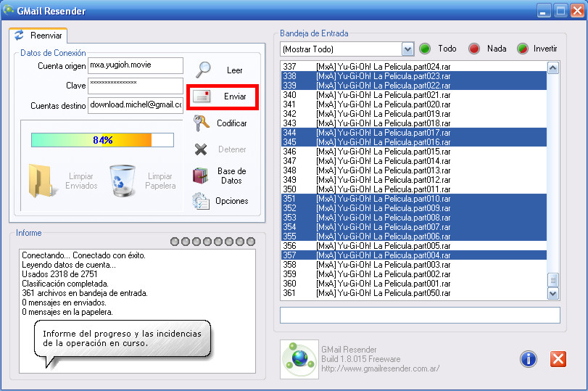Click the Cuenta origen input field

click(136, 66)
